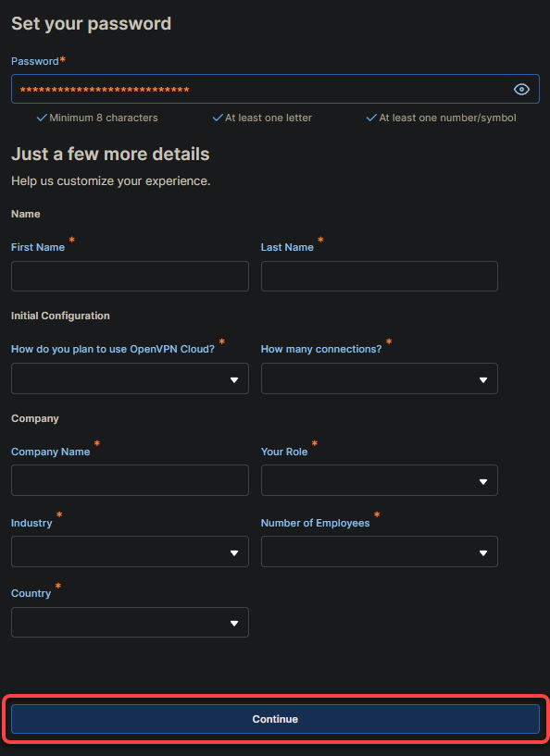
Task: Expand the 'How many connections?' dropdown
Action: click(380, 378)
